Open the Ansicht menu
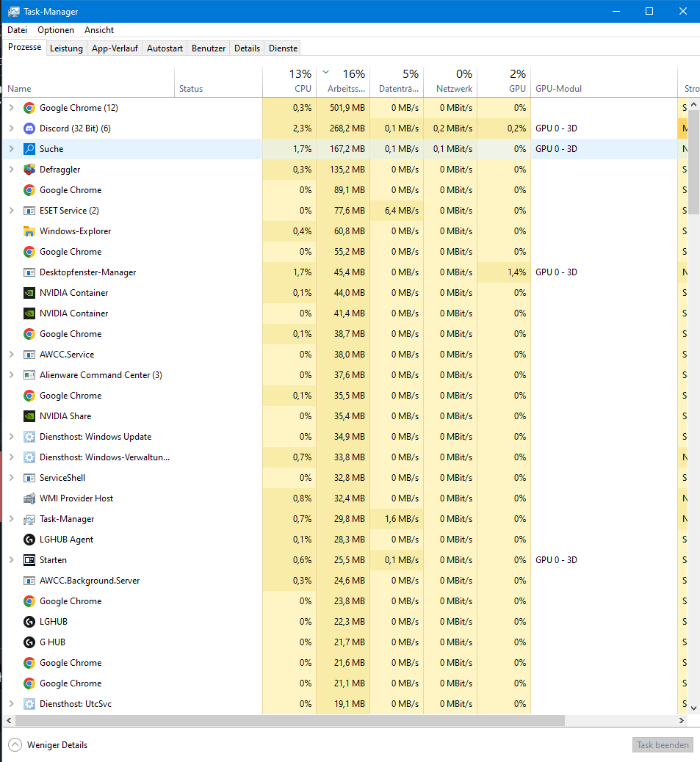This screenshot has width=700, height=762. pos(99,29)
